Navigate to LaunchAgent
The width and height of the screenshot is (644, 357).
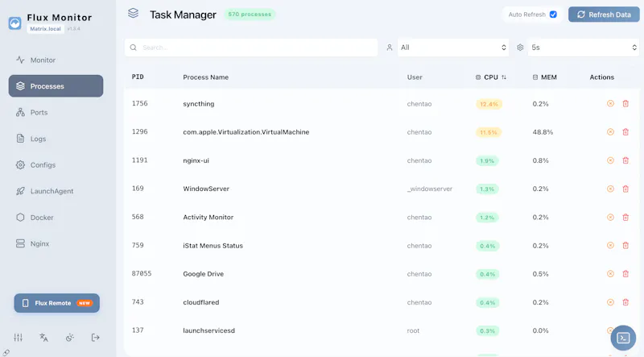56,191
